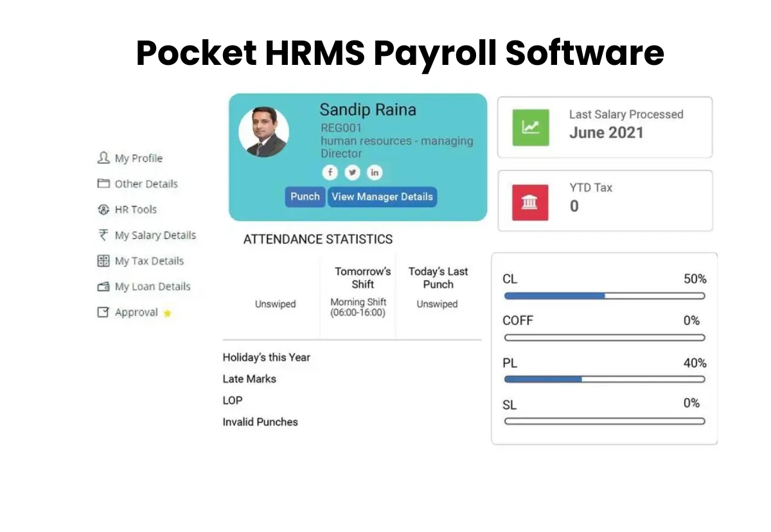Click the Other Details folder icon
Image resolution: width=771 pixels, height=532 pixels.
[x=103, y=183]
